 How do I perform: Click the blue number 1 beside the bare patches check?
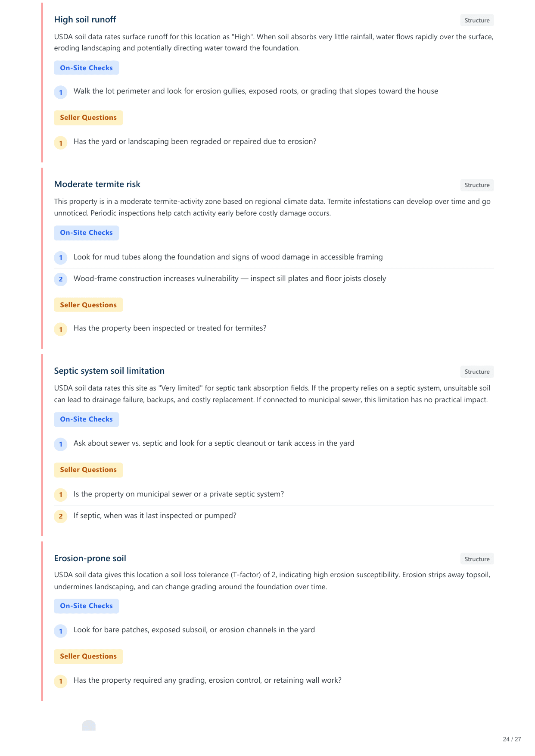61,631
